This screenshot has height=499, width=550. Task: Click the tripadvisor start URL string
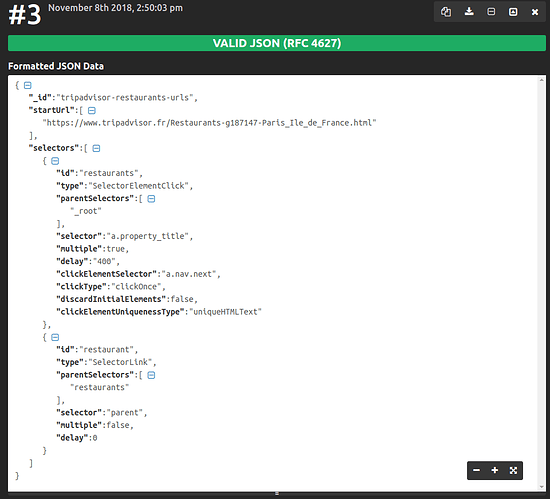pos(209,123)
